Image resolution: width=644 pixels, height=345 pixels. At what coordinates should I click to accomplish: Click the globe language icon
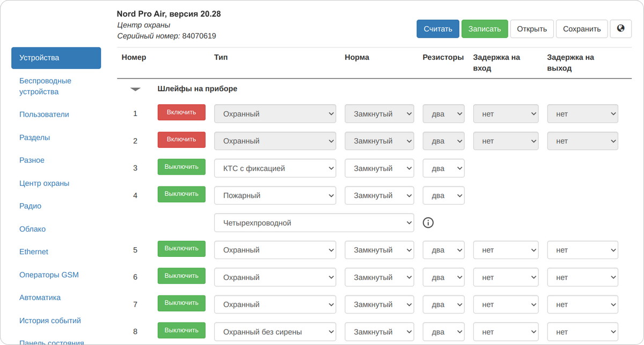coord(620,29)
